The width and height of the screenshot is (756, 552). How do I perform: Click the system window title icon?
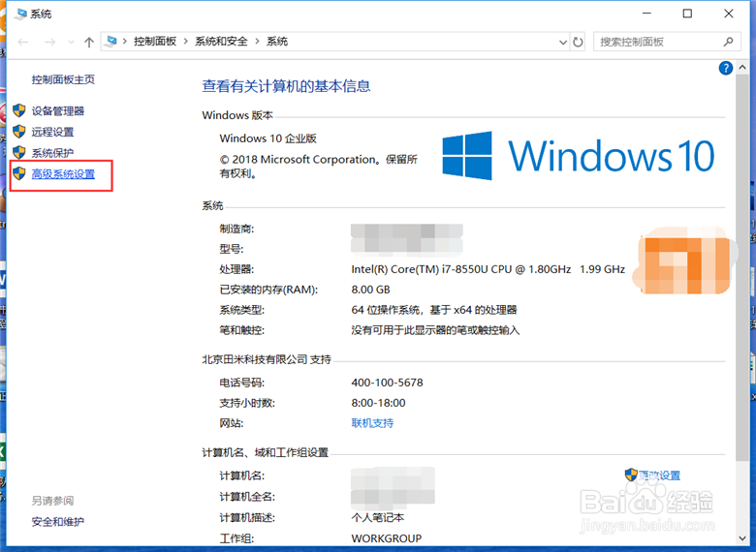coord(20,14)
